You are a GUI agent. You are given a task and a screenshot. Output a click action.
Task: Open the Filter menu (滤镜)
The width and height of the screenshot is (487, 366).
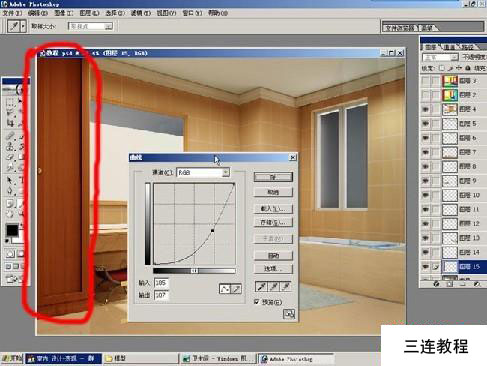pyautogui.click(x=140, y=13)
